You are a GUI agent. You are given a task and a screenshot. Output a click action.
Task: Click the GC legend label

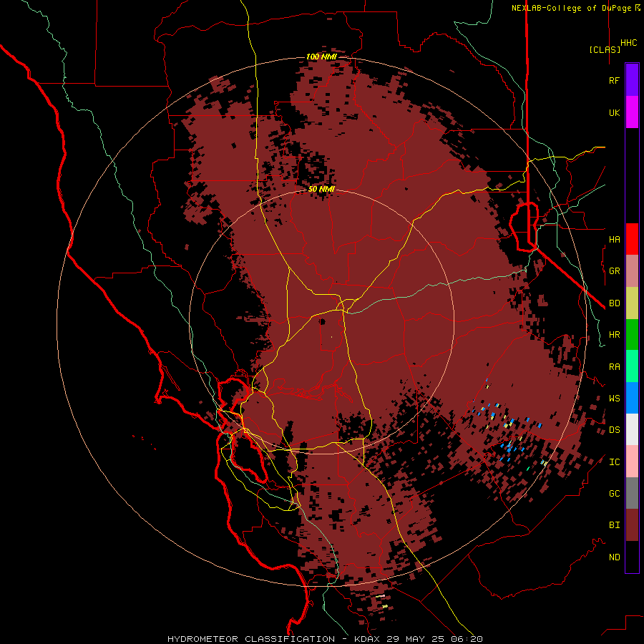click(x=614, y=493)
